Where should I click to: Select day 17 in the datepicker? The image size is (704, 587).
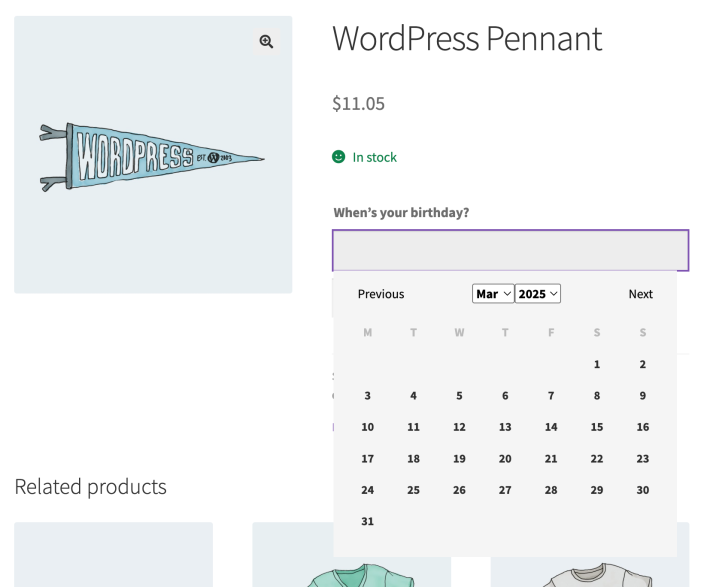[367, 459]
